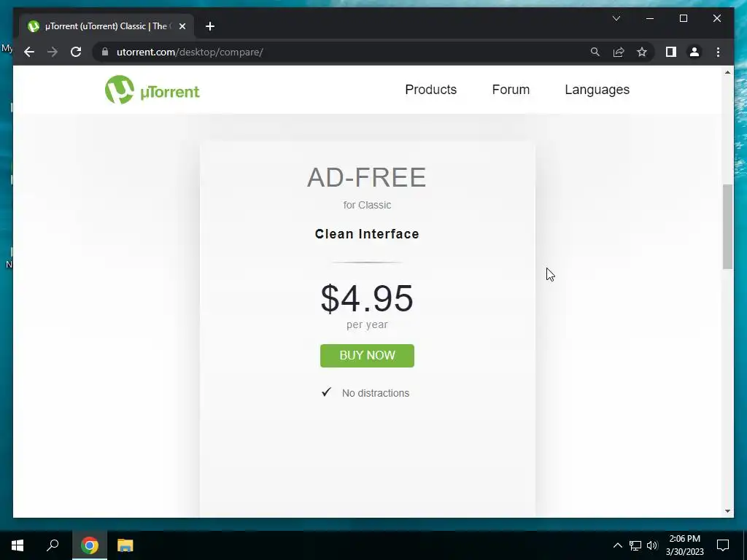Show hidden system tray icons
Screen dimensions: 747x560
point(617,545)
